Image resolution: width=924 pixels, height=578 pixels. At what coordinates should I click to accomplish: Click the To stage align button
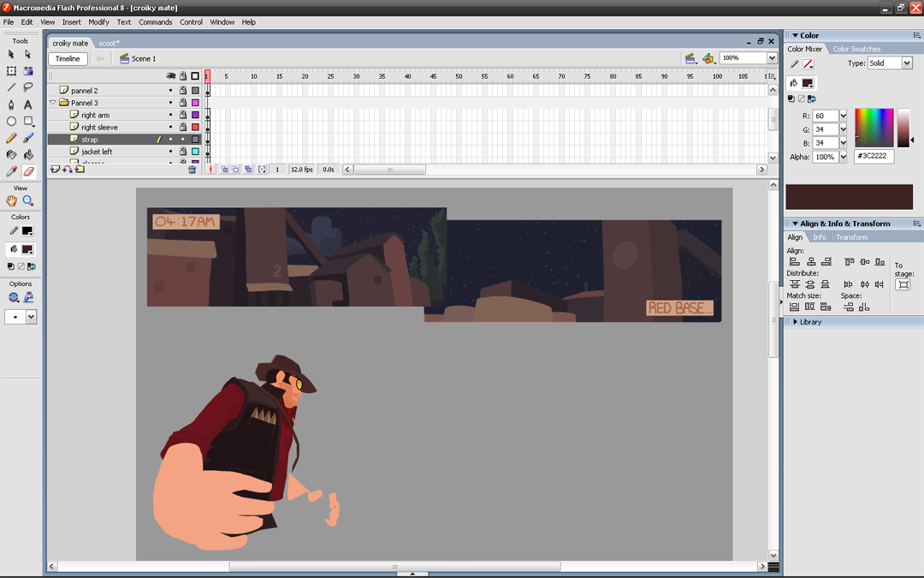(903, 284)
